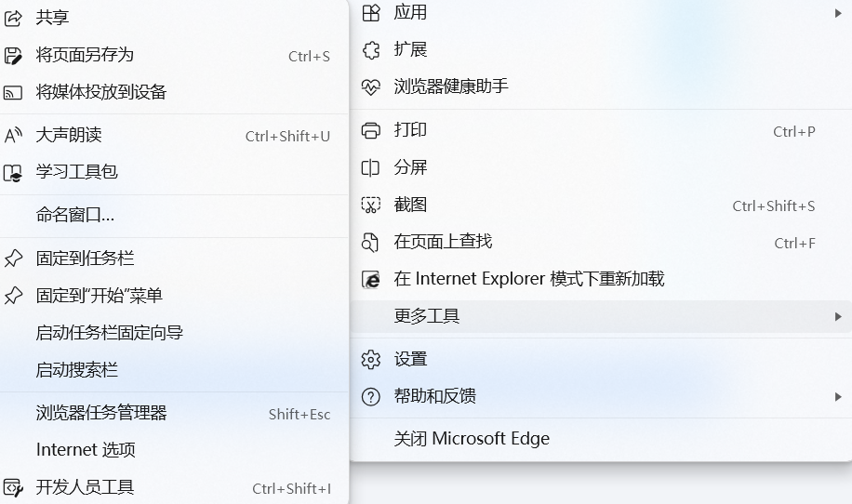This screenshot has height=504, width=852.
Task: Choose 关闭 Microsoft Edge
Action: coord(601,439)
